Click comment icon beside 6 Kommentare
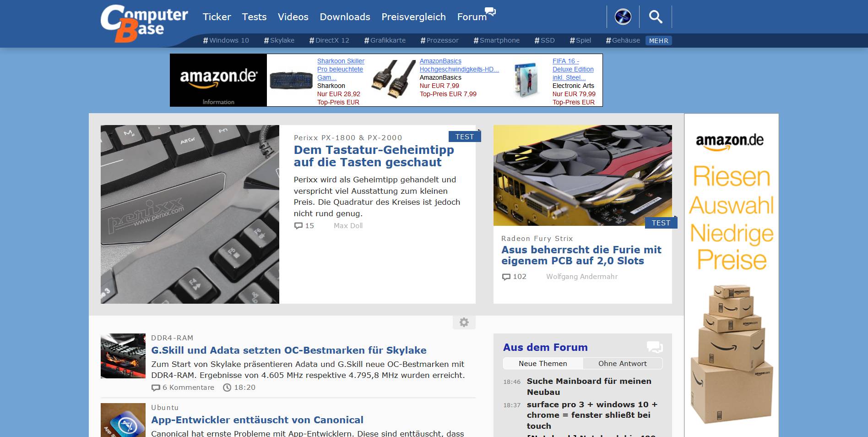Image resolution: width=868 pixels, height=437 pixels. pyautogui.click(x=156, y=388)
